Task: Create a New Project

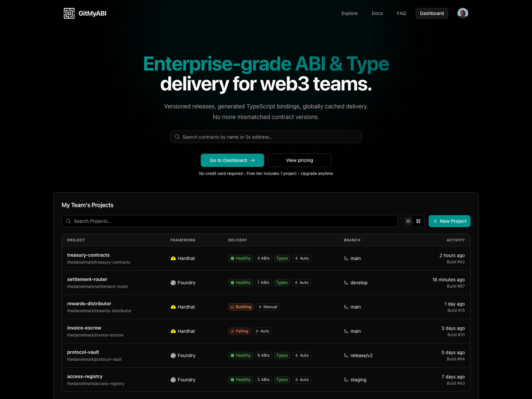Action: (x=449, y=221)
